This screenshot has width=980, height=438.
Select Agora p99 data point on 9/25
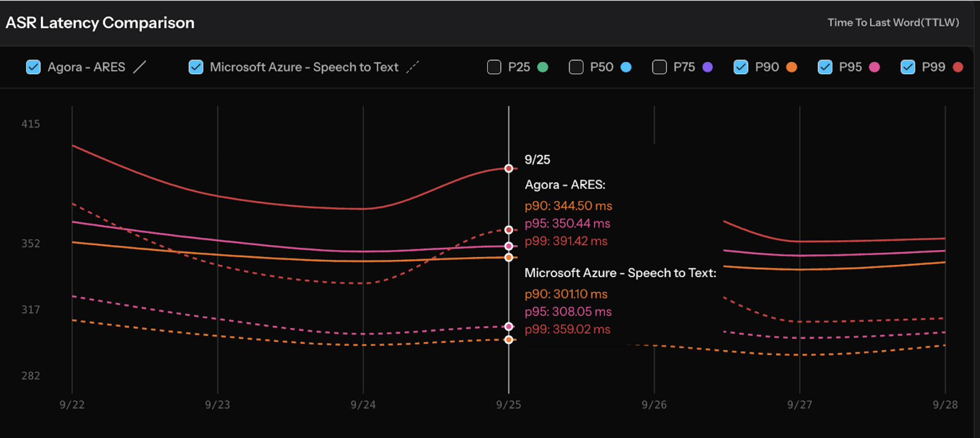(509, 168)
